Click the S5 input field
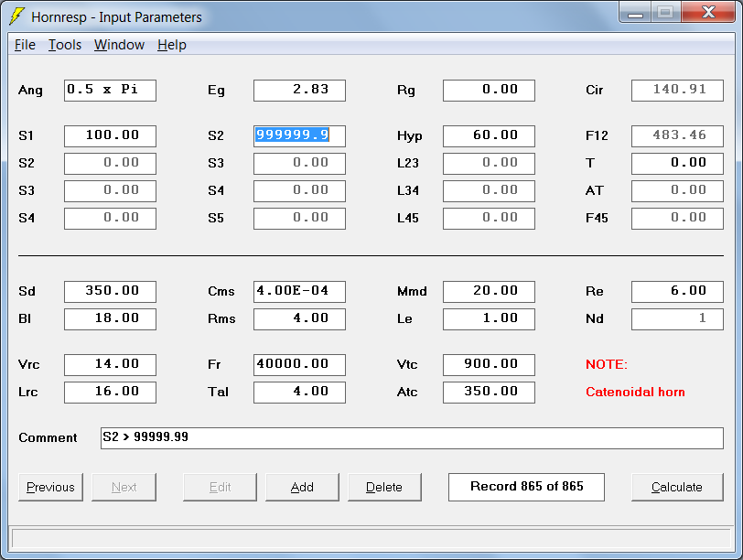The height and width of the screenshot is (560, 743). pyautogui.click(x=299, y=219)
